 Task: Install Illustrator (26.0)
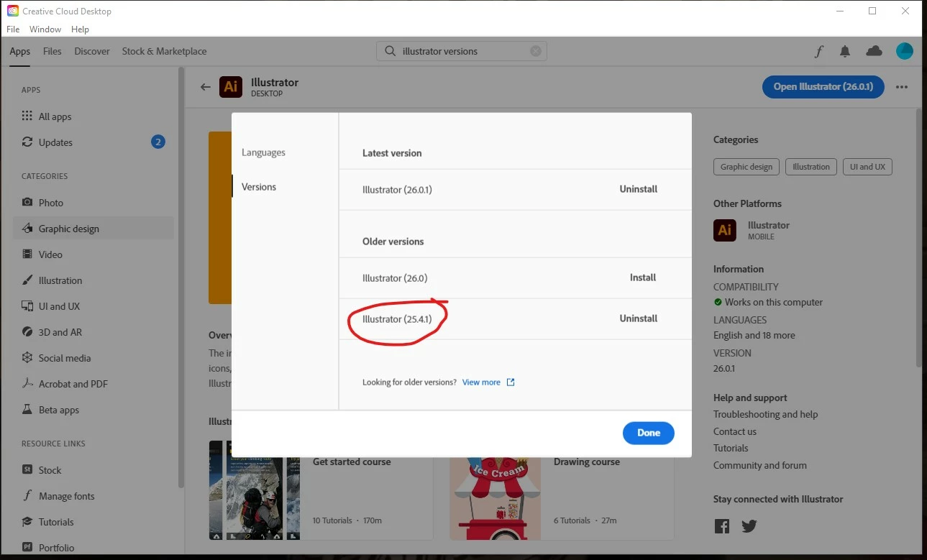(x=643, y=277)
